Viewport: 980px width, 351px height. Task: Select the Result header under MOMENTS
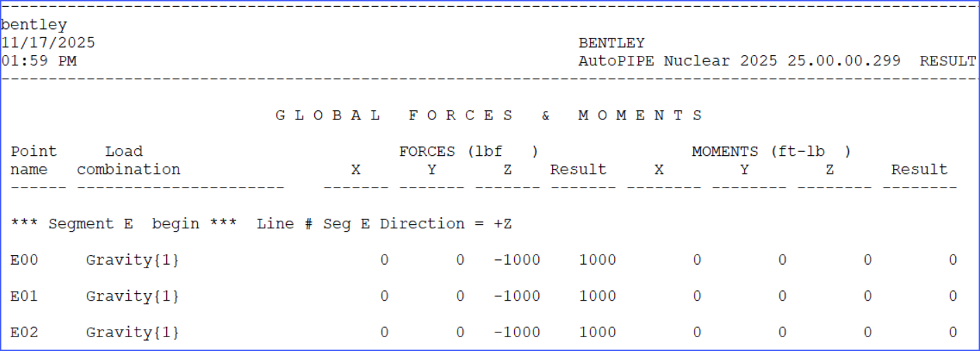point(919,169)
